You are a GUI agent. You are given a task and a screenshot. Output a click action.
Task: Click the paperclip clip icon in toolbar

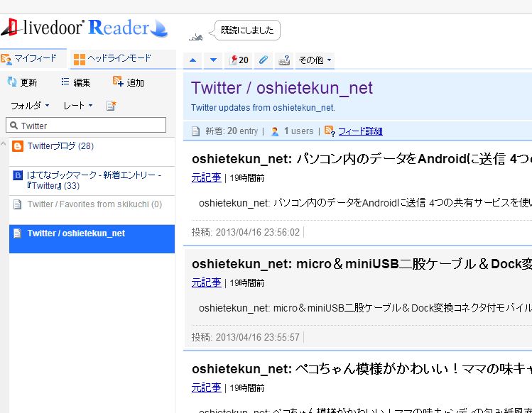pos(264,60)
